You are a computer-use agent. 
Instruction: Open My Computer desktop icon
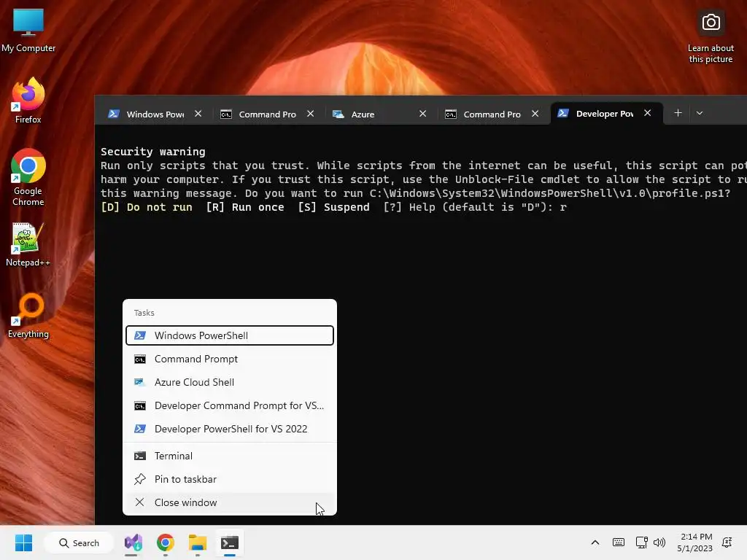(28, 31)
